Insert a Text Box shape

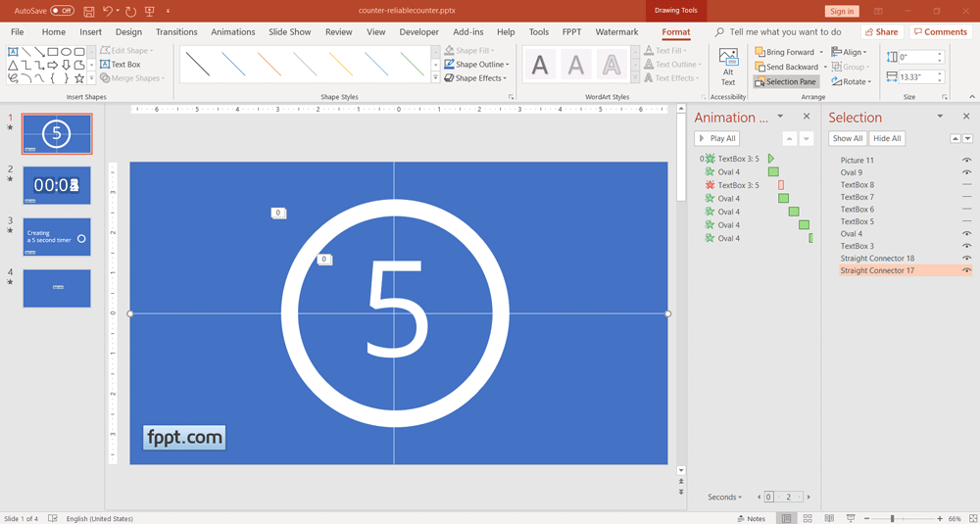point(121,65)
